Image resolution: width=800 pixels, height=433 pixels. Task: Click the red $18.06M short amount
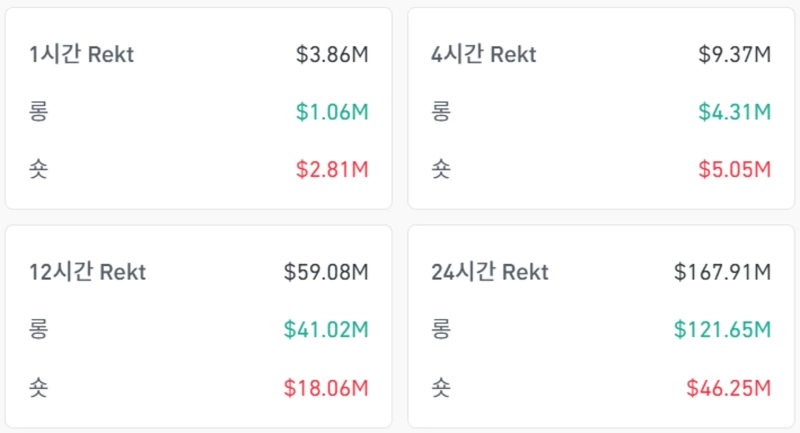(326, 386)
